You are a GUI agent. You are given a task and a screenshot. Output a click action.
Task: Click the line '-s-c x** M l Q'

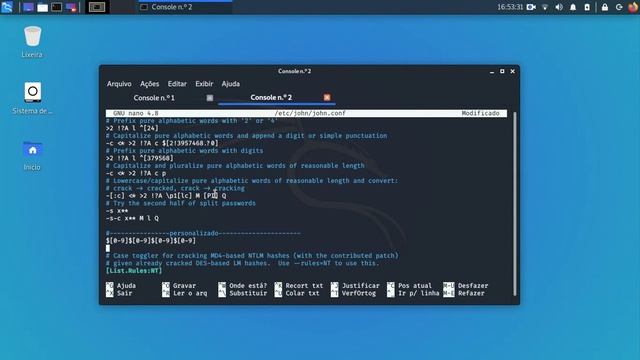click(x=132, y=218)
